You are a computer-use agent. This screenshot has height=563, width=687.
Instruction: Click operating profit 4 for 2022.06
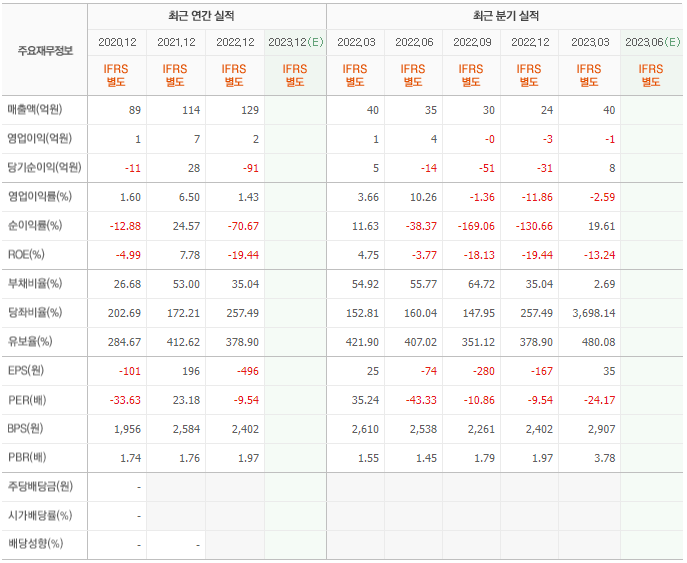click(434, 139)
